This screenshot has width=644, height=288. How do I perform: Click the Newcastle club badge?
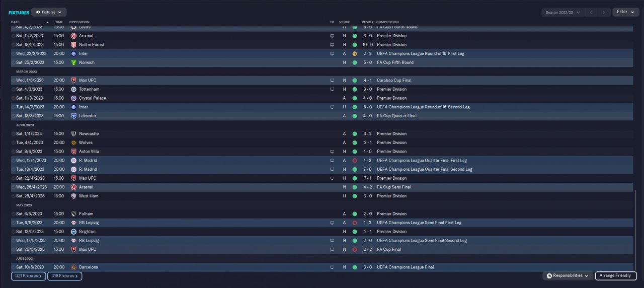click(x=73, y=133)
